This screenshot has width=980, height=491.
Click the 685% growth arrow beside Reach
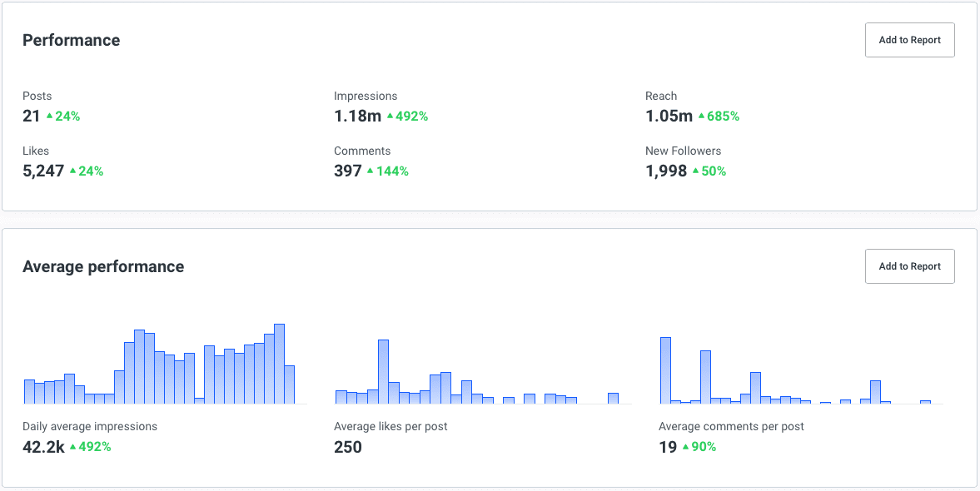click(719, 116)
